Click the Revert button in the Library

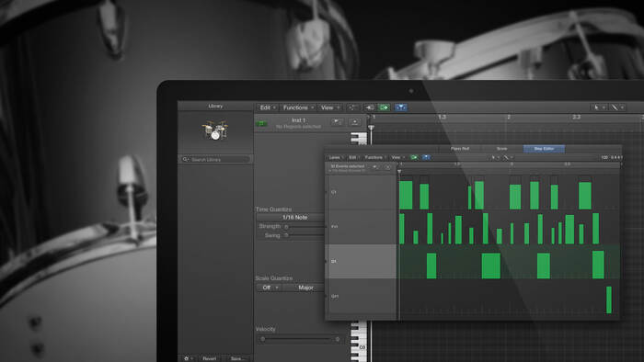[x=209, y=358]
